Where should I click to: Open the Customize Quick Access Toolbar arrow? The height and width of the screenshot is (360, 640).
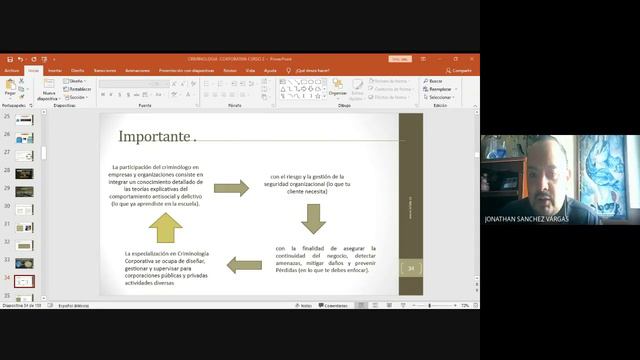(x=54, y=60)
